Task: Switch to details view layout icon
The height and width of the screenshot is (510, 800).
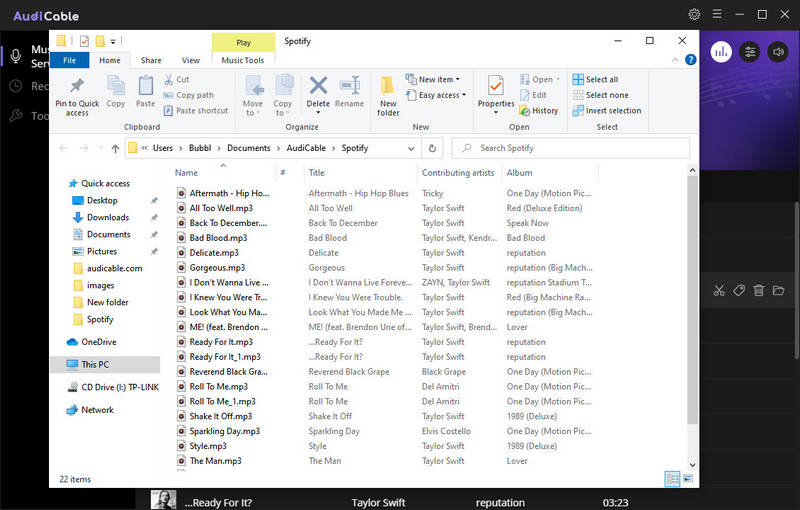Action: point(672,479)
